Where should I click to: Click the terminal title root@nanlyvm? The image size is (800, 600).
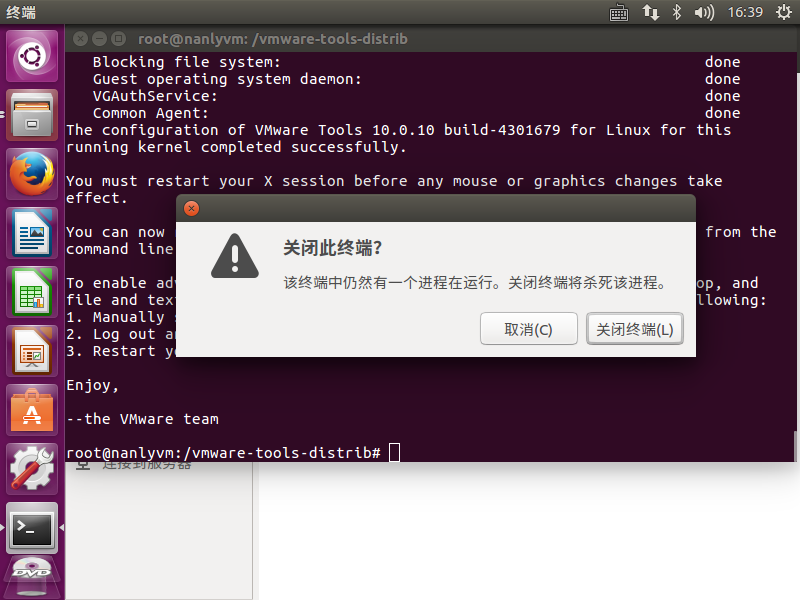click(x=272, y=39)
